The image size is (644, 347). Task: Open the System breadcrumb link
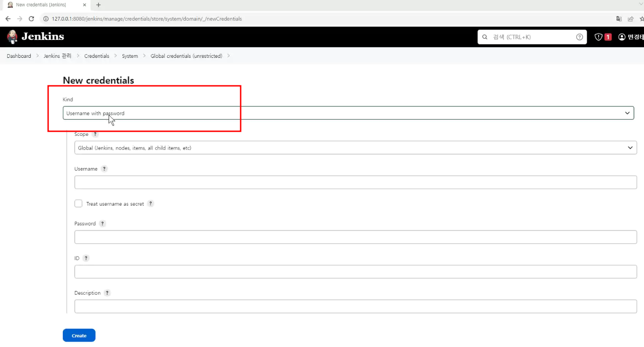pyautogui.click(x=130, y=56)
